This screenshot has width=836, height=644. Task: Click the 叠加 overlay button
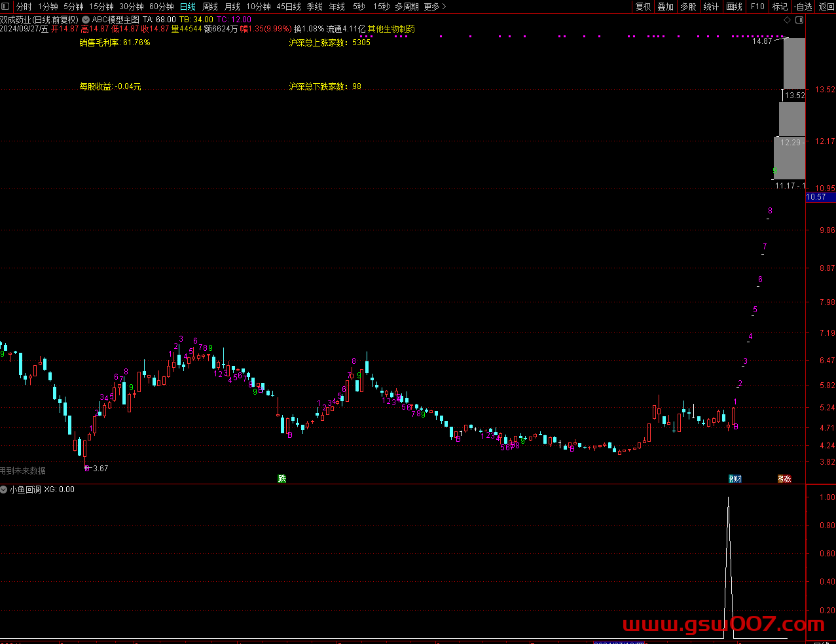coord(666,7)
